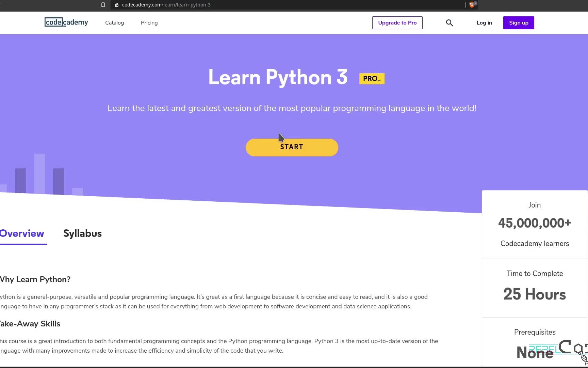Click the Take-Away Skills heading
The width and height of the screenshot is (588, 368).
(30, 324)
